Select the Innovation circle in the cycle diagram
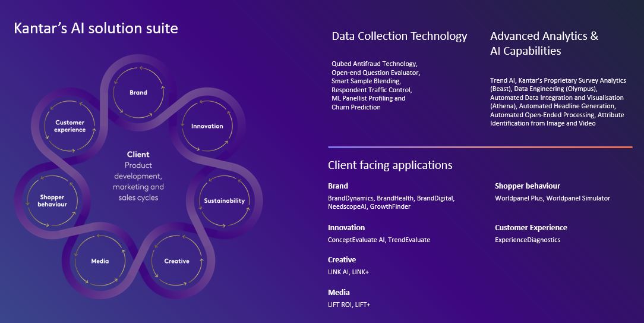 (x=207, y=126)
